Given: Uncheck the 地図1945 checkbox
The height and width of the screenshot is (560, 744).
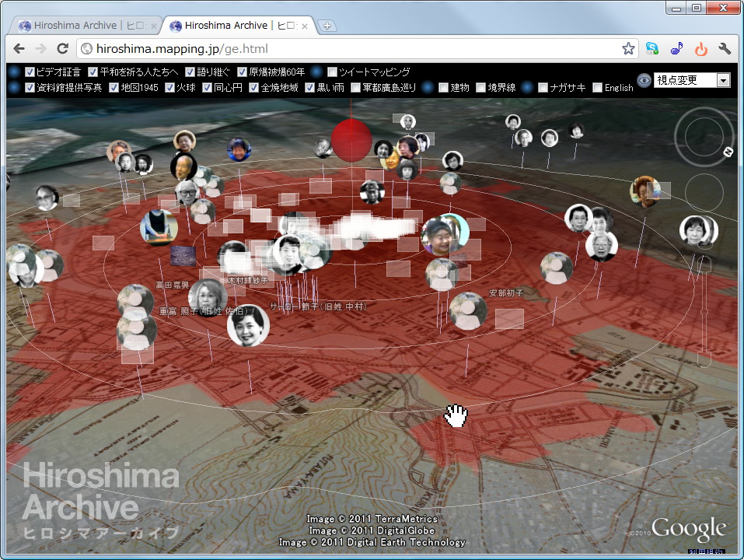Looking at the screenshot, I should coord(114,88).
